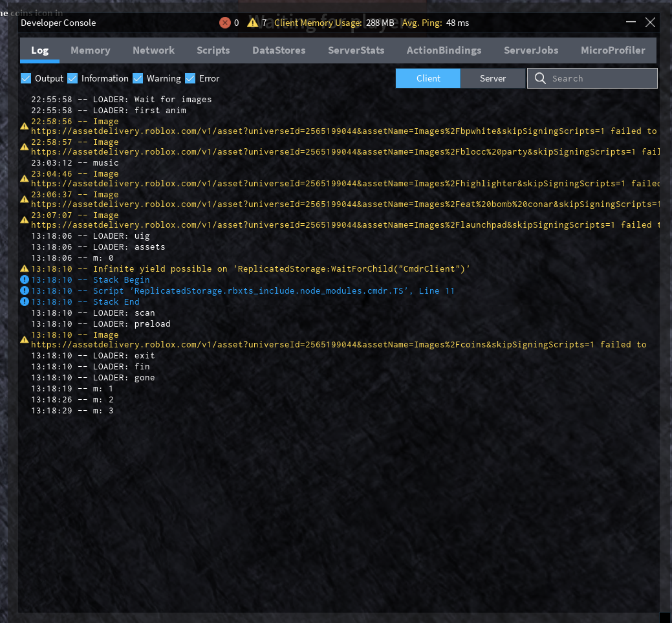Go to the ServerJobs tab
The height and width of the screenshot is (623, 672).
(x=531, y=50)
